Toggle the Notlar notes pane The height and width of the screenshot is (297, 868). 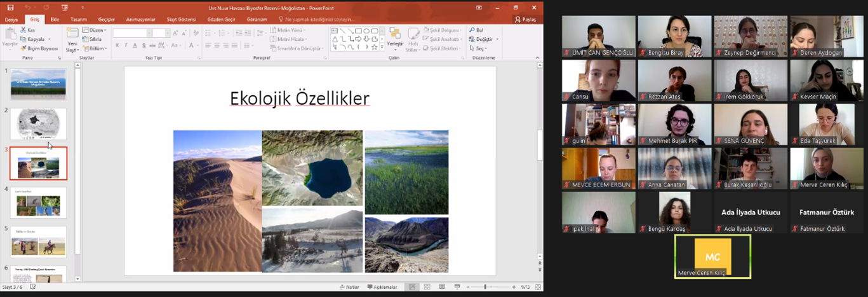[x=349, y=287]
